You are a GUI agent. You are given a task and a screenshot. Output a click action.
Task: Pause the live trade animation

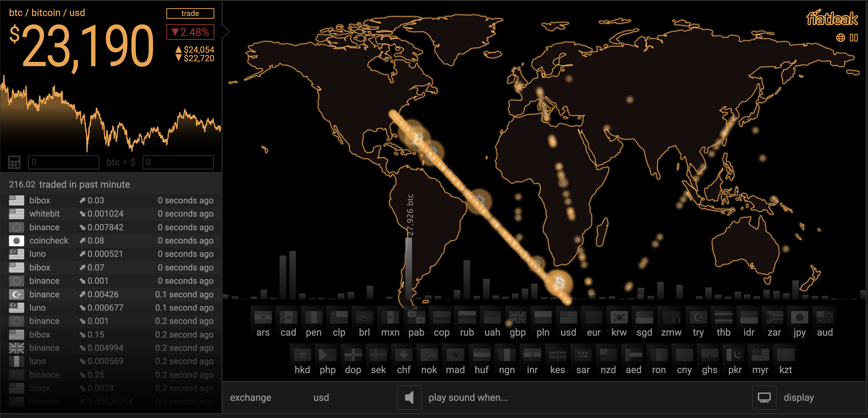[x=854, y=37]
